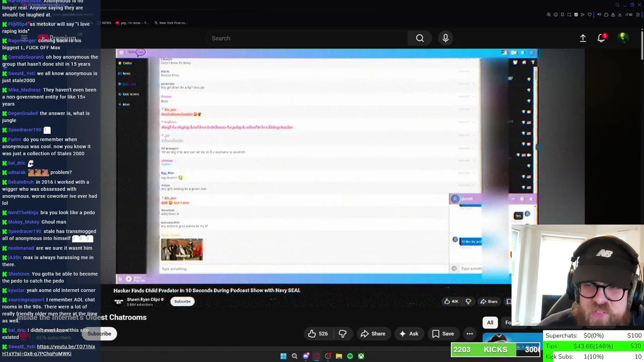Click the browser toolbar zoom magnifier icon

tap(549, 15)
